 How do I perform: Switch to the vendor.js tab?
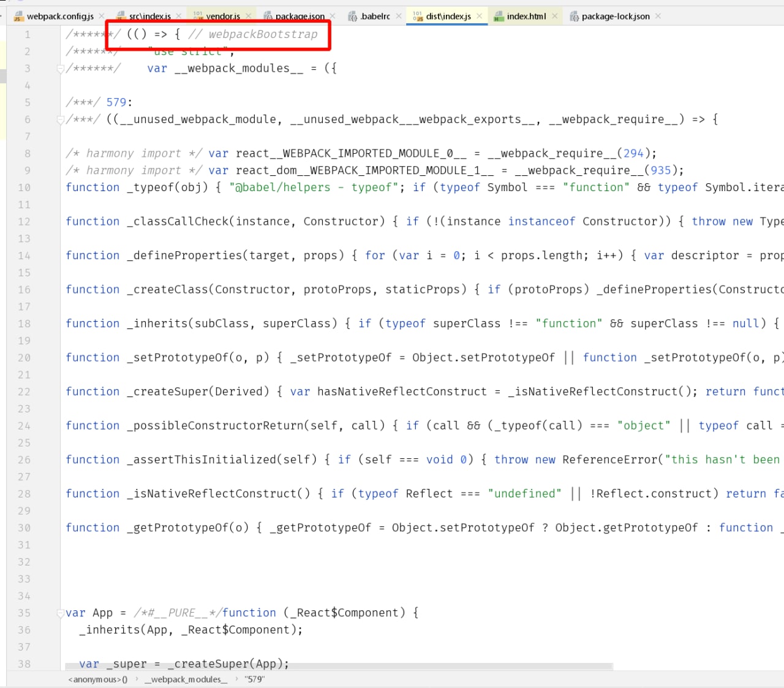click(223, 17)
